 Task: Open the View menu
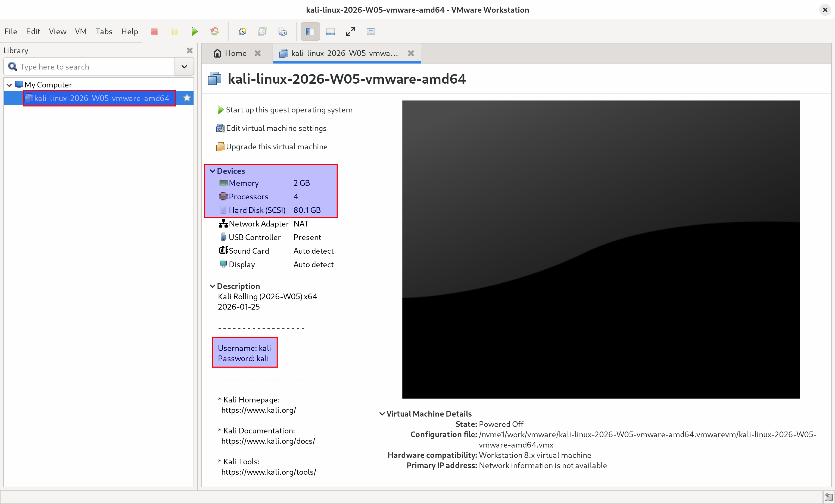[x=58, y=31]
